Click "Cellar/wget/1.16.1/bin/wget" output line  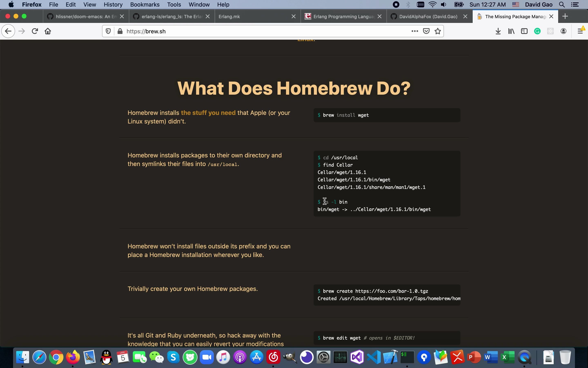point(354,180)
